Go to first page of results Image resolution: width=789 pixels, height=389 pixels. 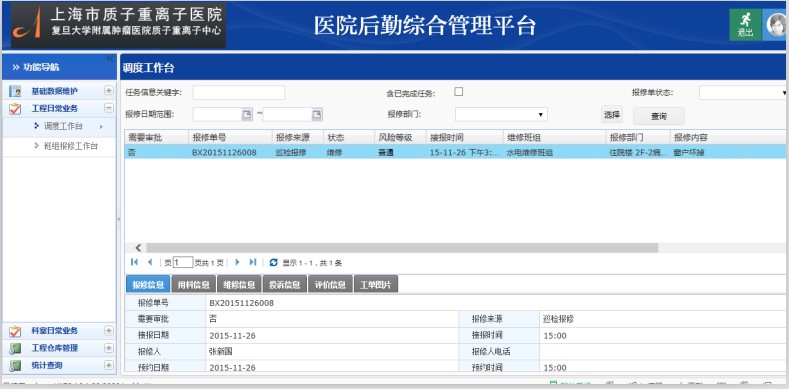134,262
